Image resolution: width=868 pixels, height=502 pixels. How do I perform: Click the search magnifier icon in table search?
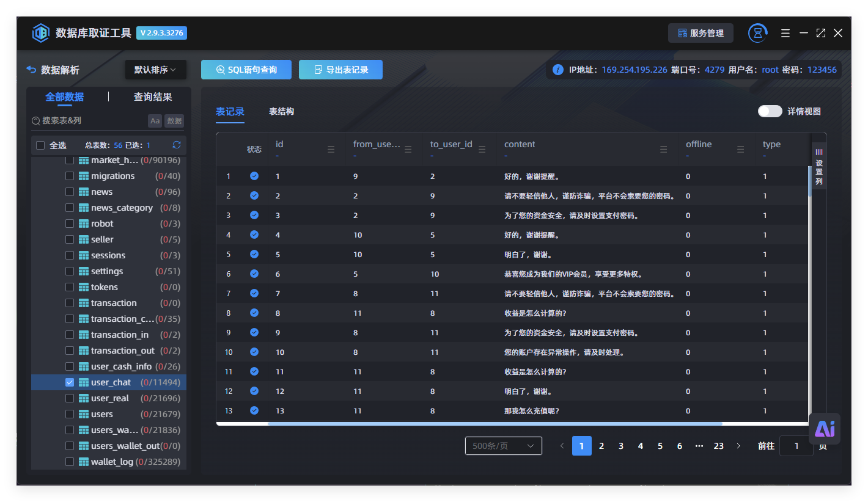(36, 121)
